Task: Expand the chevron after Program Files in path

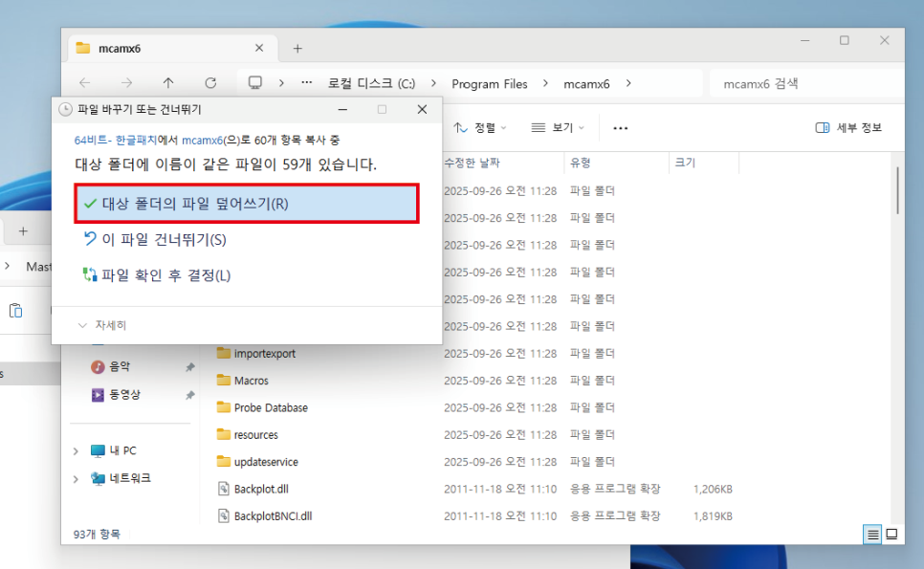Action: click(545, 83)
